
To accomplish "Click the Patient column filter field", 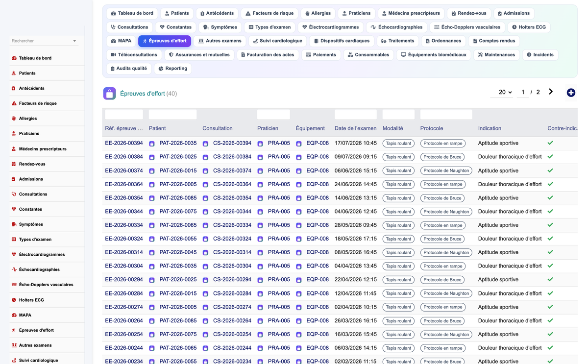I will (x=172, y=115).
